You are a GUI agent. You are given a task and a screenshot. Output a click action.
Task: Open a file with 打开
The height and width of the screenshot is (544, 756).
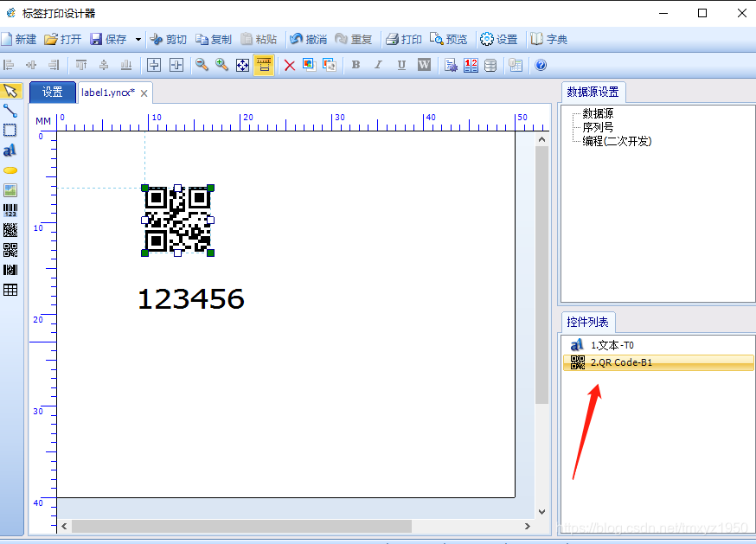click(62, 39)
